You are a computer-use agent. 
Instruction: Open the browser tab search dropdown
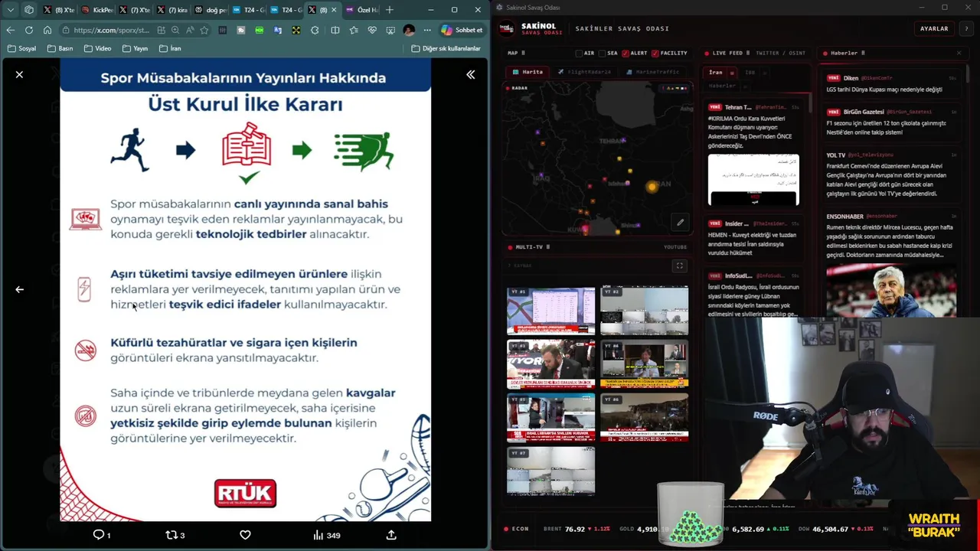(x=10, y=10)
